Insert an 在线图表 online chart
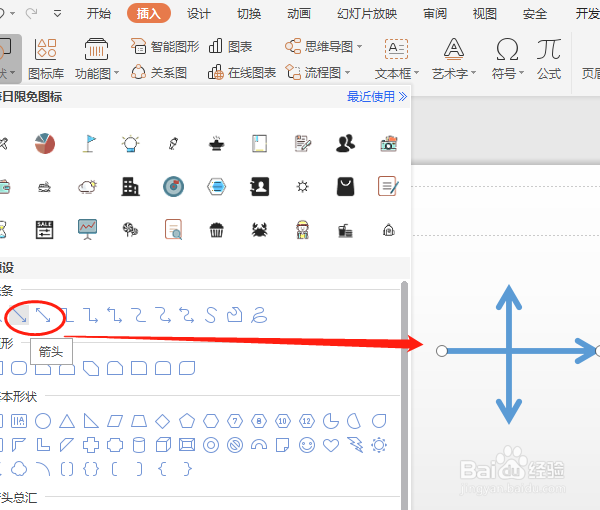 [242, 72]
